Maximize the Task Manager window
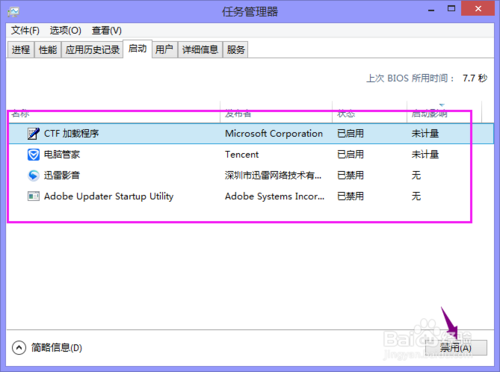The height and width of the screenshot is (372, 500). [451, 9]
